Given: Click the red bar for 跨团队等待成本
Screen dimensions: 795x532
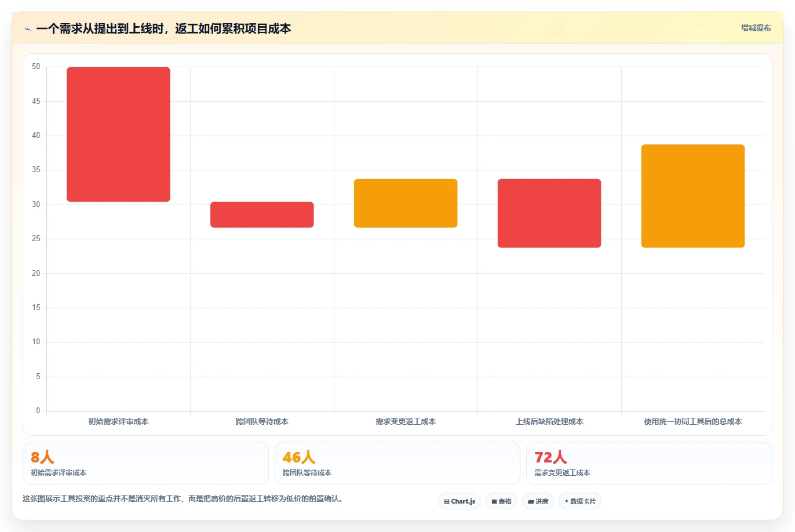Looking at the screenshot, I should [262, 214].
